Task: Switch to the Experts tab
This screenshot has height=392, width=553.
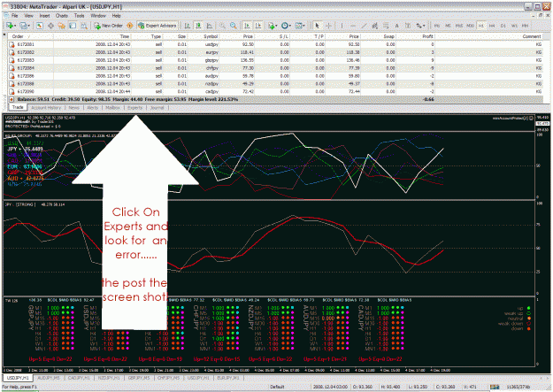Action: [x=134, y=108]
